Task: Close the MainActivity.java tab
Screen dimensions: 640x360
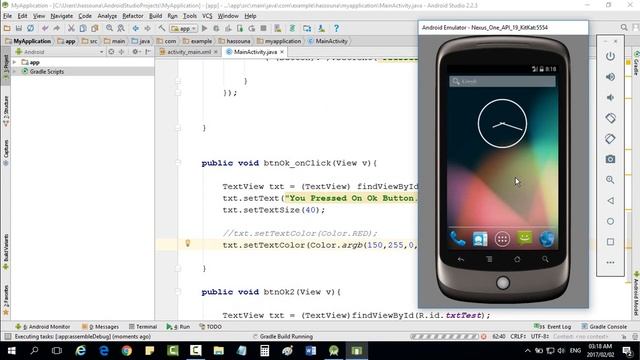Action: coord(282,52)
